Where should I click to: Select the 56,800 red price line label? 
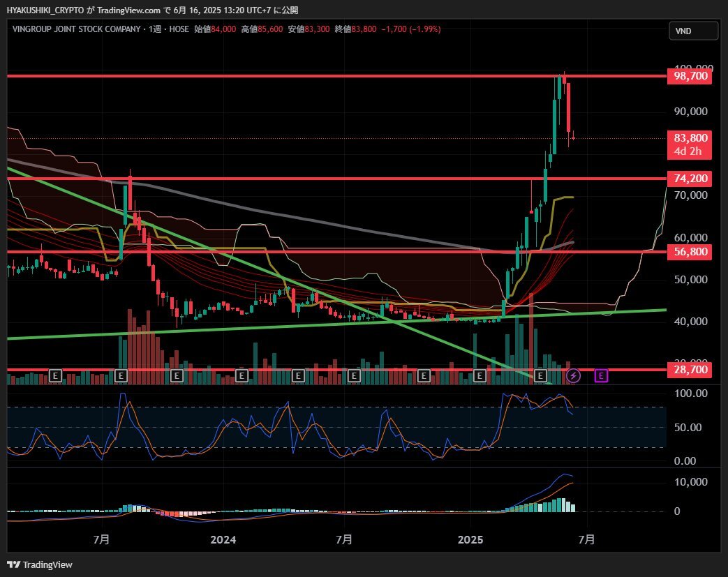coord(690,252)
